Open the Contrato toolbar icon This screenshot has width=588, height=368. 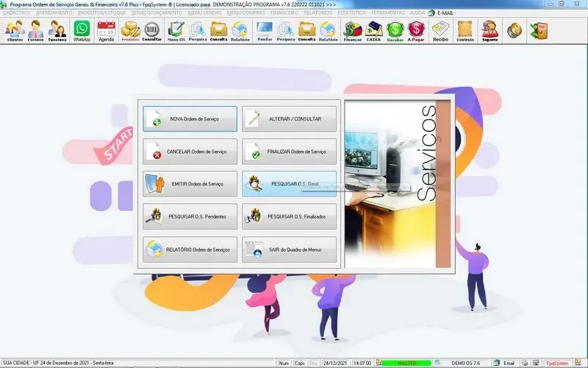[465, 31]
